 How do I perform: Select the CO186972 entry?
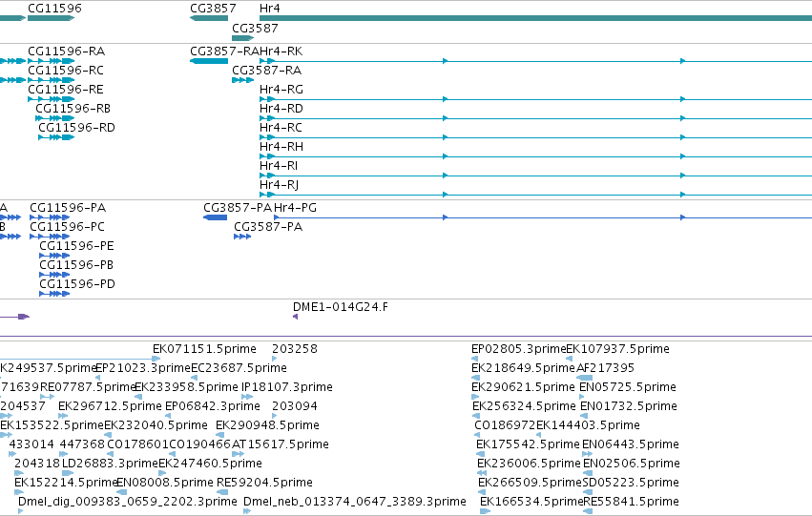(505, 425)
